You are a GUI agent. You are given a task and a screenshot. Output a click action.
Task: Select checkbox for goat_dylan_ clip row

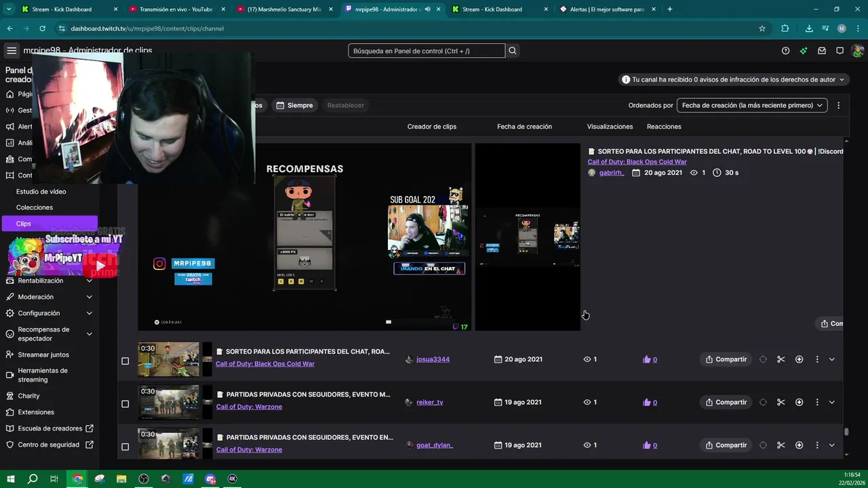[125, 447]
